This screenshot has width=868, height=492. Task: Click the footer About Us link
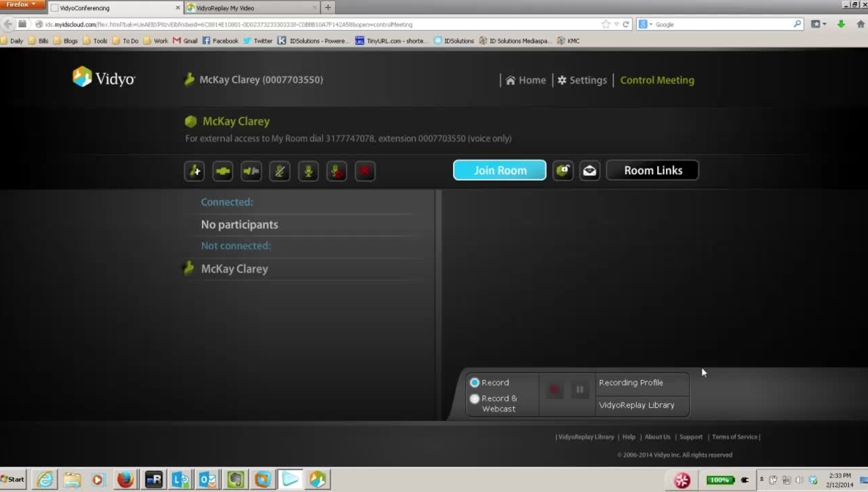tap(657, 437)
